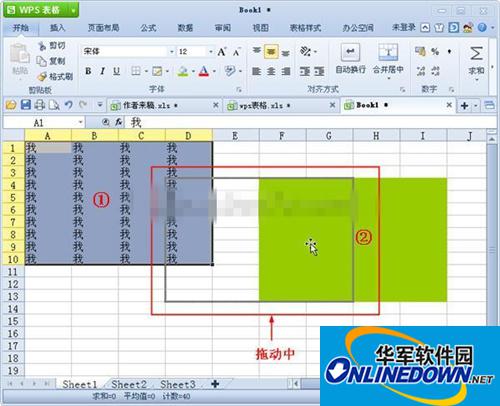
Task: Increase font size with large A icon
Action: (222, 52)
